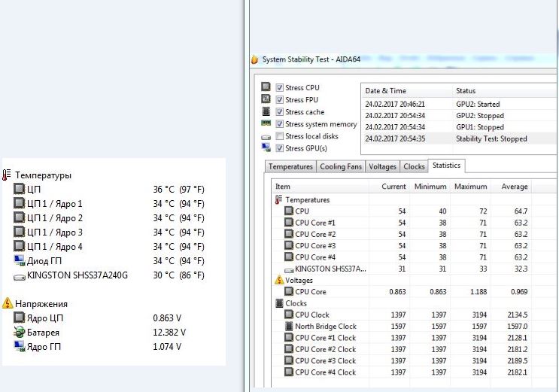559x392 pixels.
Task: Open the Cooling Fans tab
Action: pyautogui.click(x=341, y=166)
